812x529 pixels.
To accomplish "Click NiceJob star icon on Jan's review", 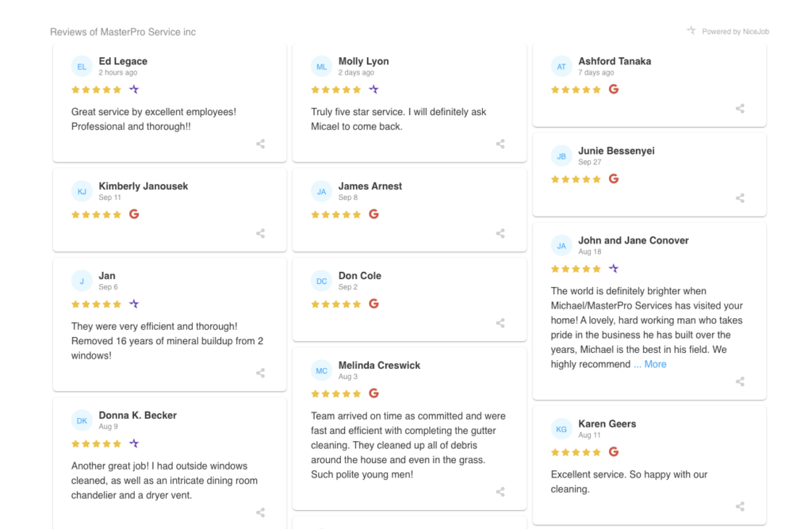I will coord(134,304).
